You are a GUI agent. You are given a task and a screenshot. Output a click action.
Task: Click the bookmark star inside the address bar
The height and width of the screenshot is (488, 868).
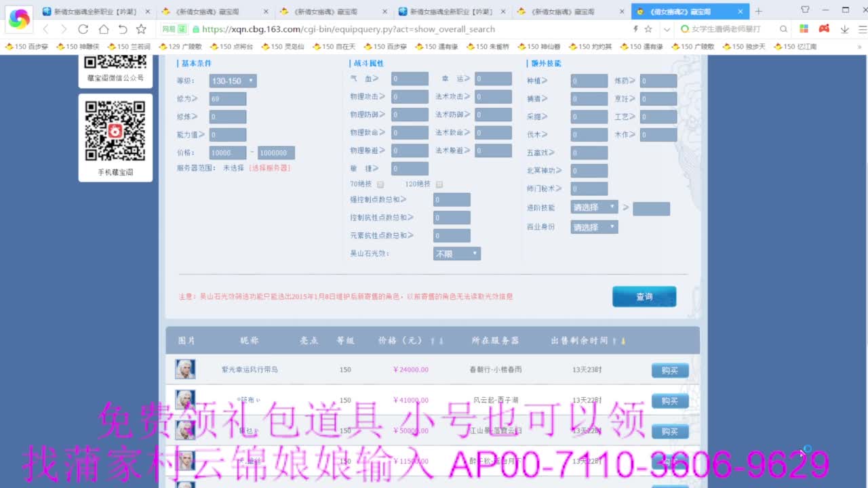coord(648,29)
